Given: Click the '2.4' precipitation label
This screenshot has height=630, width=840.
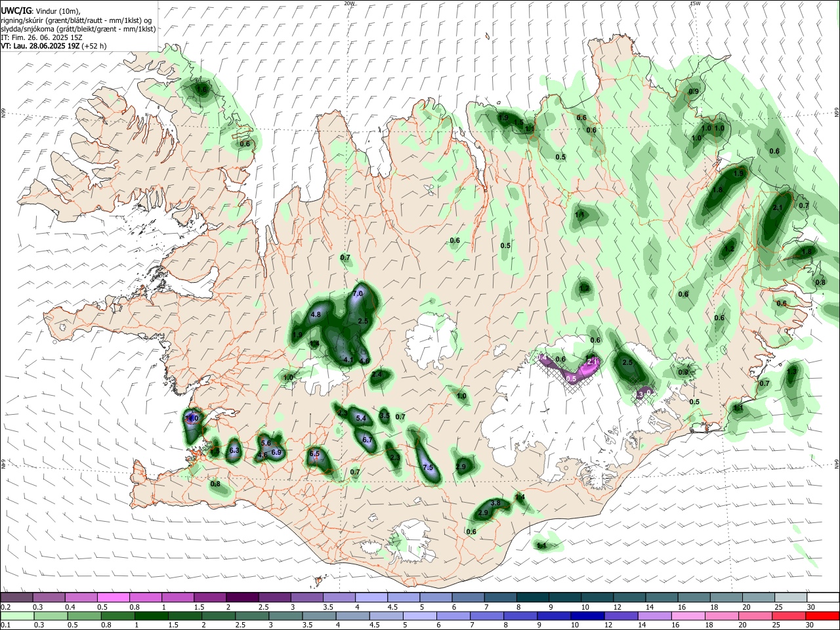Looking at the screenshot, I should (x=377, y=375).
